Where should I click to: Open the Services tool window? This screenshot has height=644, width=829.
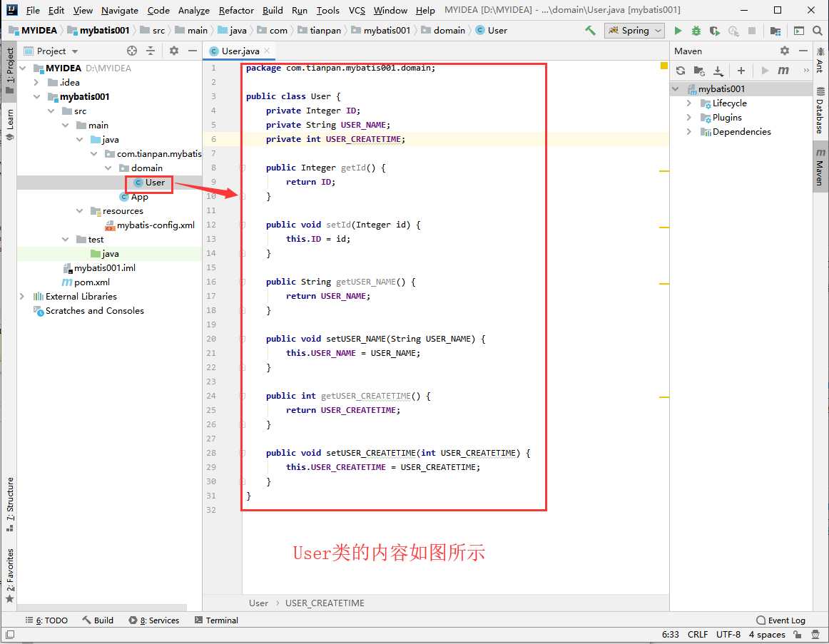[154, 620]
